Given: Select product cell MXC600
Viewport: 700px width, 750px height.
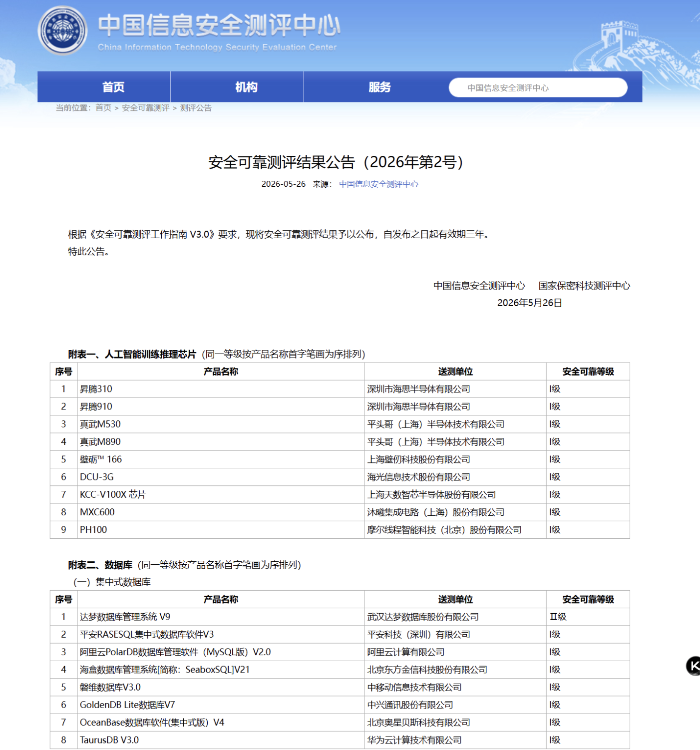Looking at the screenshot, I should pyautogui.click(x=221, y=512).
